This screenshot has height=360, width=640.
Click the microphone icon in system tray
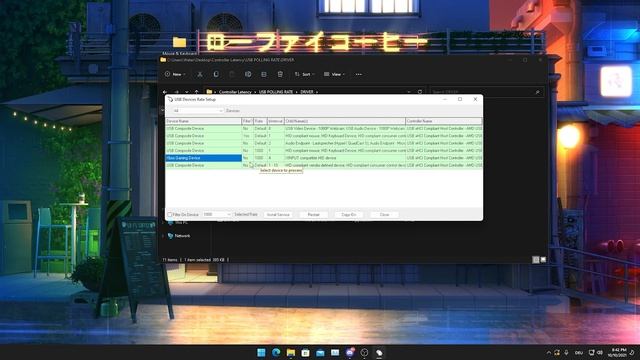coord(566,353)
